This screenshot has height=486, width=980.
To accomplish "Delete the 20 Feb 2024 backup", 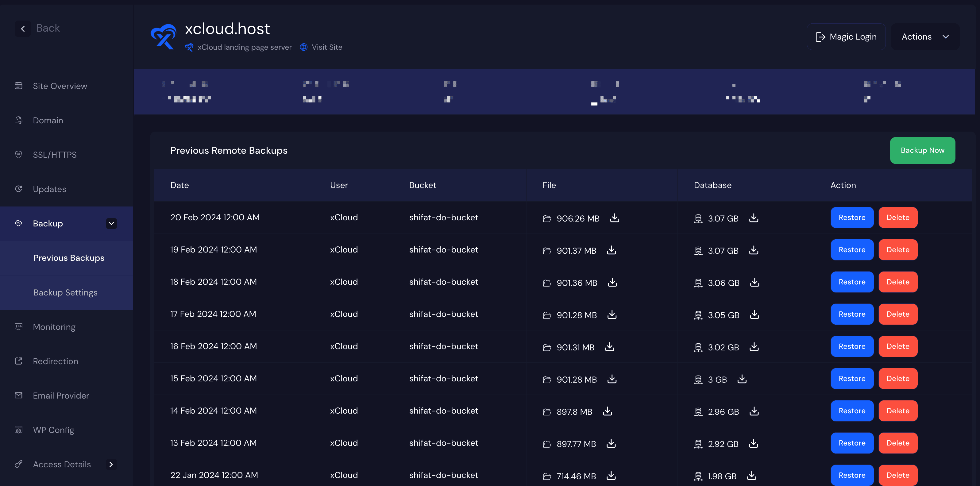I will (898, 218).
